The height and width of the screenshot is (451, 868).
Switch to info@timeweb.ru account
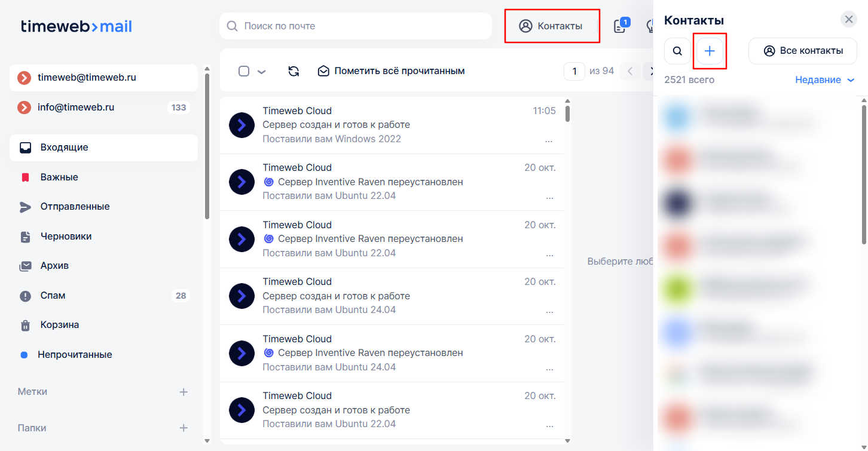[x=76, y=108]
